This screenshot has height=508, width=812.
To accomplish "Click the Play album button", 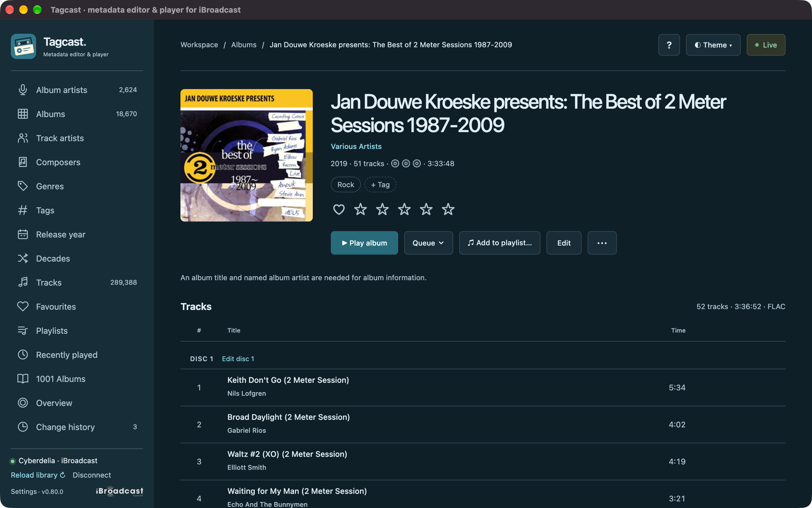I will point(364,243).
